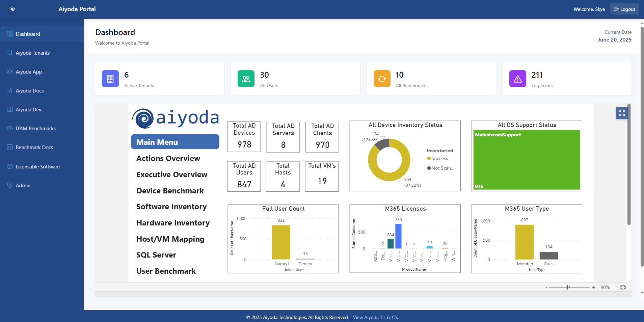Select the Benchmark Docs sidebar icon
This screenshot has height=322, width=644.
9,147
